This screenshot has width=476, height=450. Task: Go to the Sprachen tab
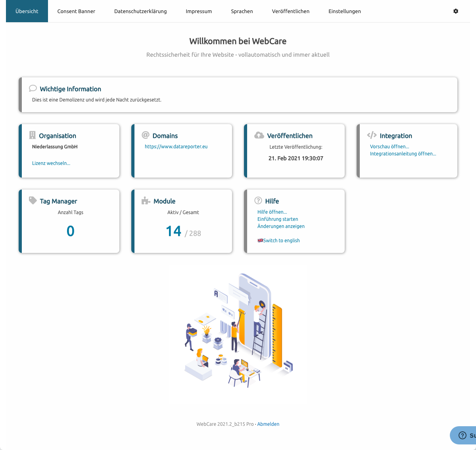click(242, 11)
